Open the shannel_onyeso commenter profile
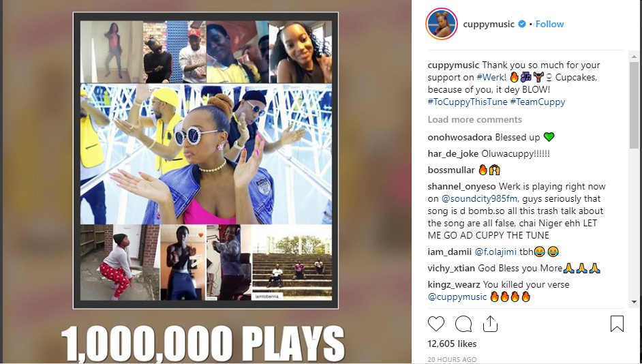642x364 pixels. (462, 187)
